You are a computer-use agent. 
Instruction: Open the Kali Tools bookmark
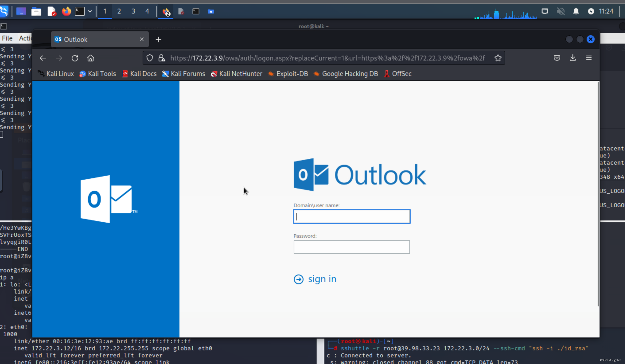(x=98, y=74)
